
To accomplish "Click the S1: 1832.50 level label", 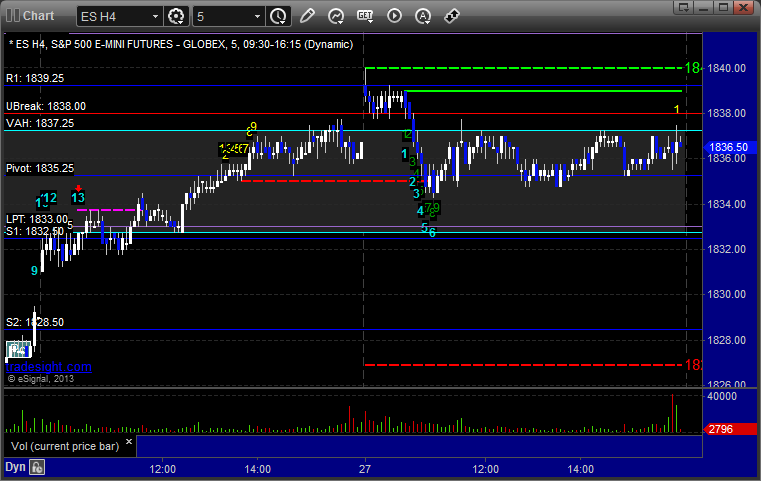I will pyautogui.click(x=35, y=231).
